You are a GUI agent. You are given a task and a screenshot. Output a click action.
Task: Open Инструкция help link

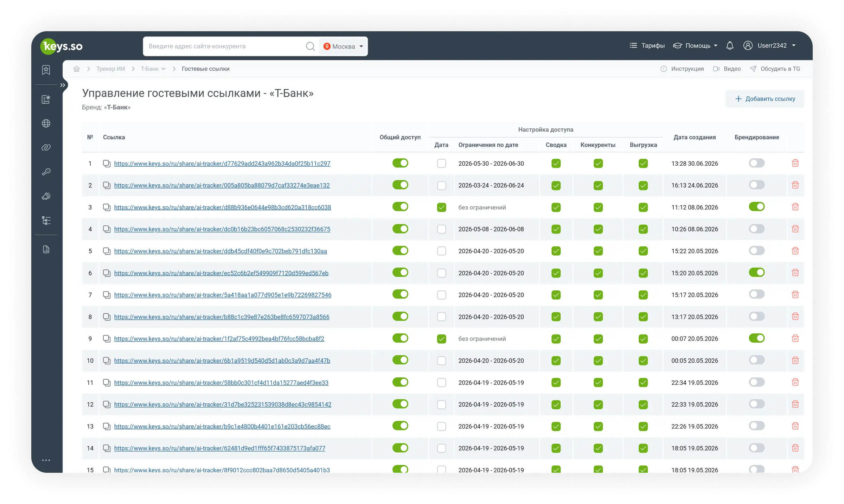click(682, 69)
